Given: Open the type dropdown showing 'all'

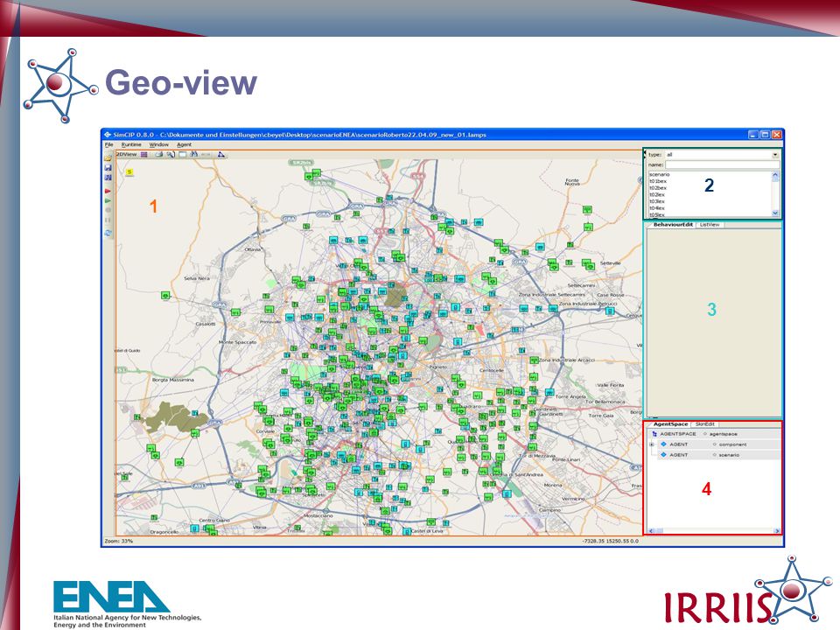Looking at the screenshot, I should click(722, 155).
